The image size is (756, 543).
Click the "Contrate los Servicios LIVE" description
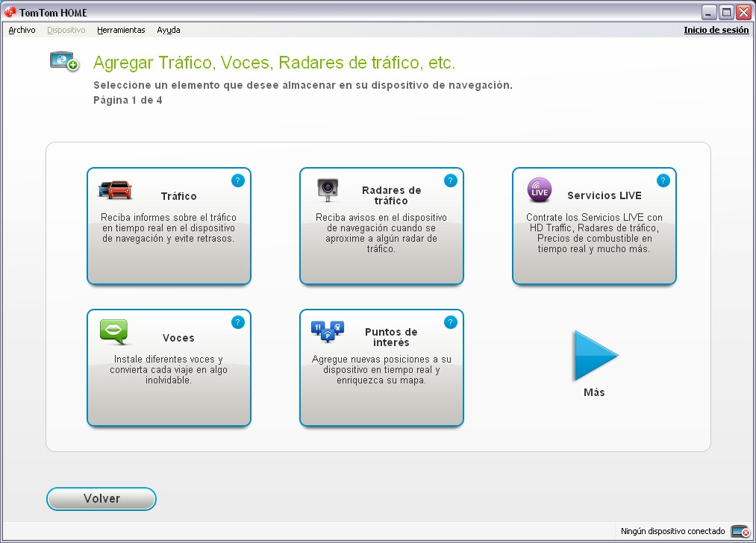tap(594, 233)
